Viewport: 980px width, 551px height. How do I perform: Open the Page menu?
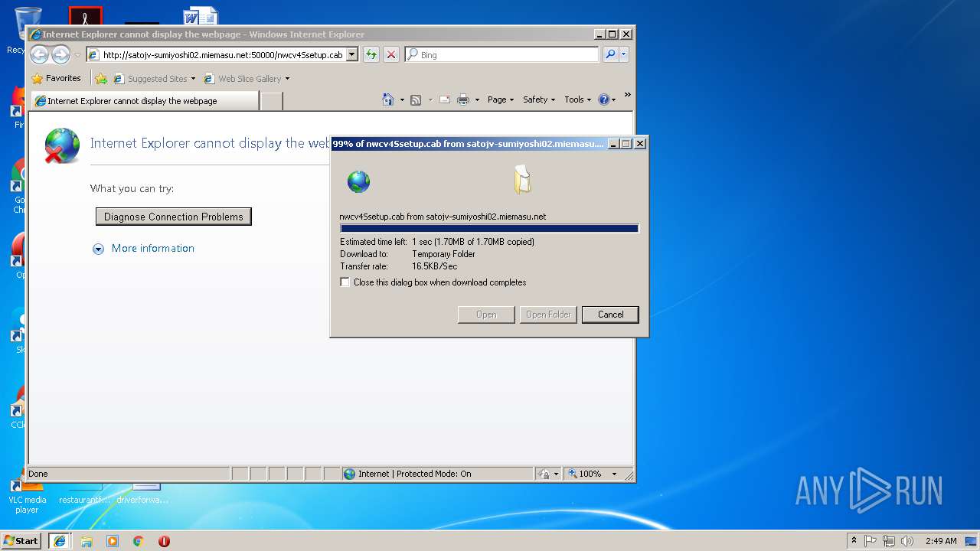[x=500, y=99]
